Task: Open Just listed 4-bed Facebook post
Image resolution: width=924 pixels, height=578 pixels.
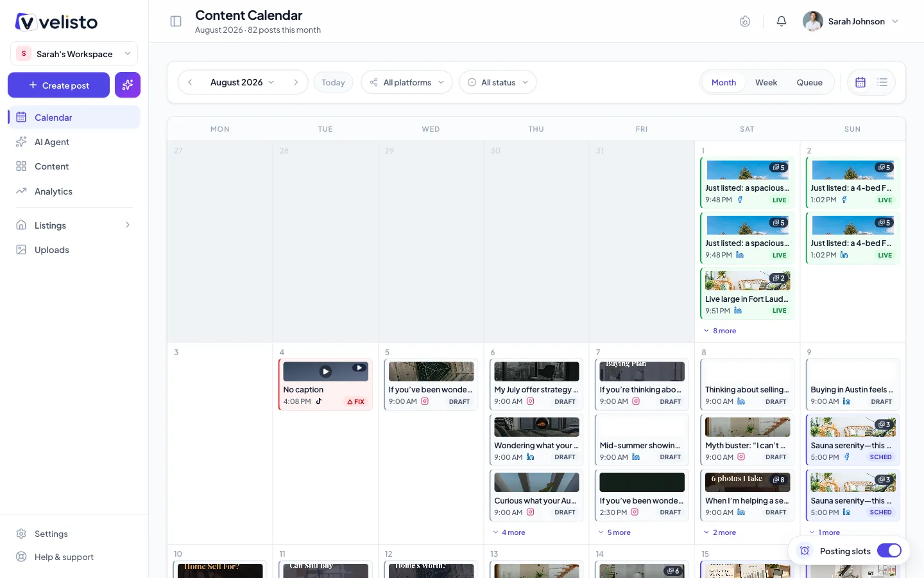Action: [852, 183]
